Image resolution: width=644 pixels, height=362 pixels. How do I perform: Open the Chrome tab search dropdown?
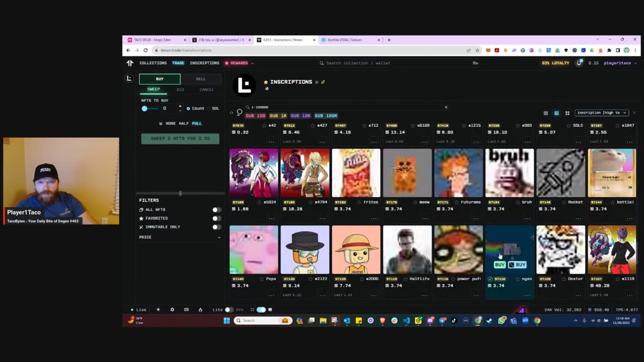click(x=597, y=40)
